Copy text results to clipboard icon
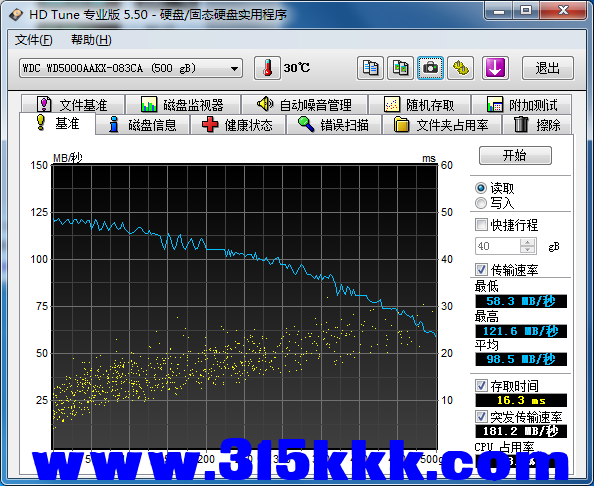 370,68
